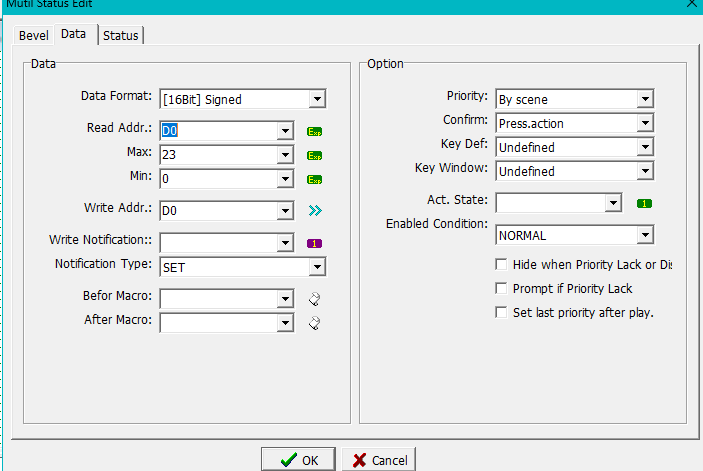The height and width of the screenshot is (471, 703).
Task: Click the Exp icon beside Min field
Action: (x=314, y=179)
